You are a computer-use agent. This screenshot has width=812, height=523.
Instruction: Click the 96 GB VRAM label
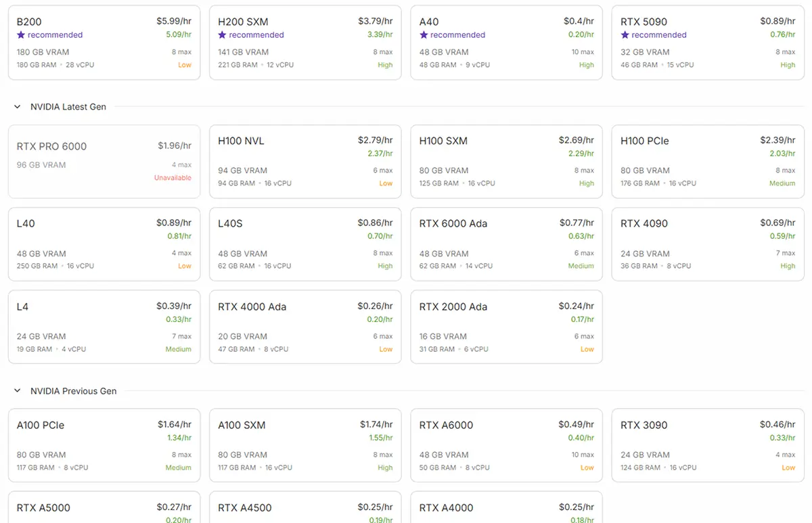click(x=41, y=165)
